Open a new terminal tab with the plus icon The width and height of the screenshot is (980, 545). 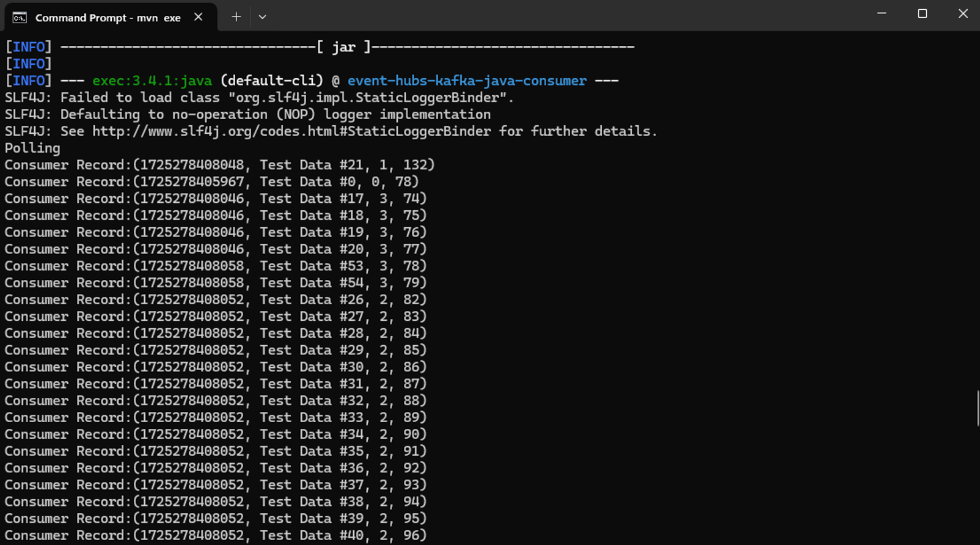236,16
